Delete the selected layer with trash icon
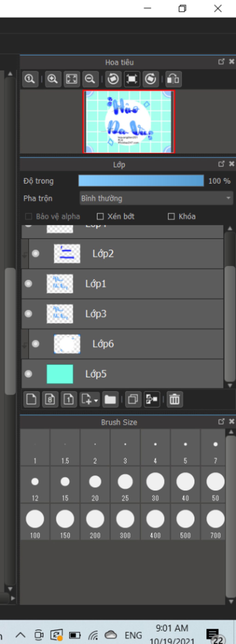This screenshot has width=236, height=644. click(x=174, y=399)
